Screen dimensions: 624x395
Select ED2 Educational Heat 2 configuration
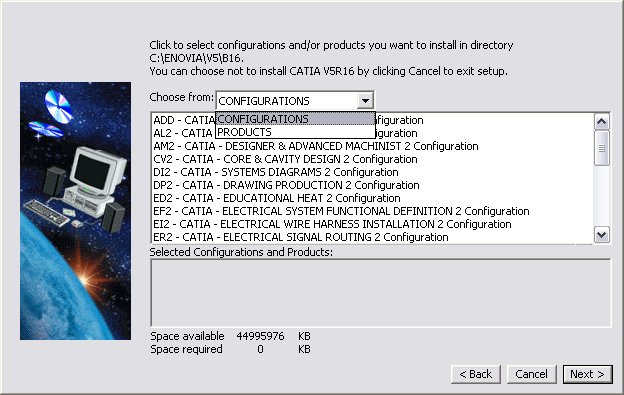[277, 198]
